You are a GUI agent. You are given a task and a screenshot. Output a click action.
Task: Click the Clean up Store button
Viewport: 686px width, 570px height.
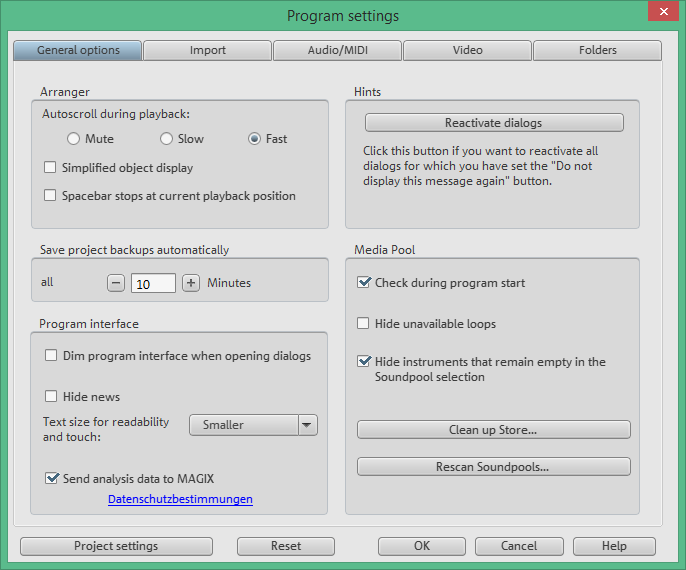click(x=494, y=430)
